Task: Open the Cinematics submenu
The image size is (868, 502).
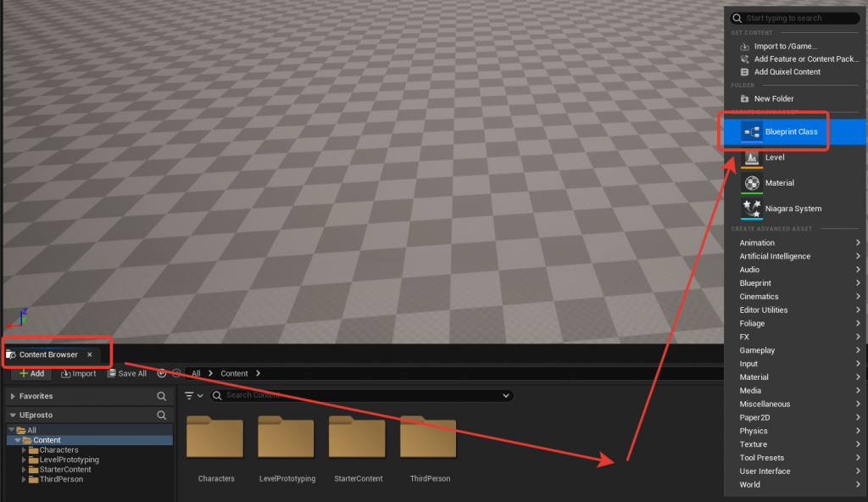Action: (795, 297)
